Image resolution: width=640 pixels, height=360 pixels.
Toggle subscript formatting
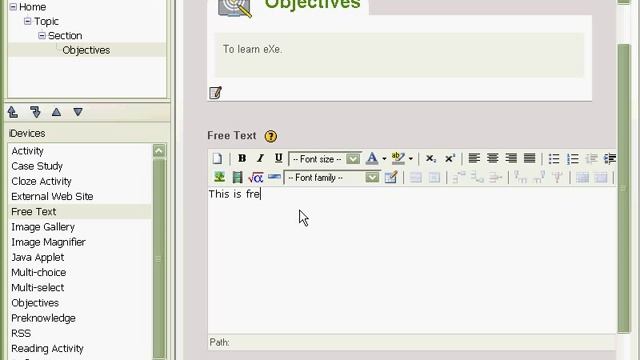(431, 158)
